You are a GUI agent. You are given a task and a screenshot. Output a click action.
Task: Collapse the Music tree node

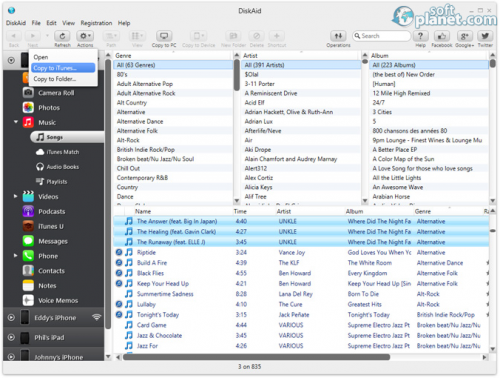tap(16, 122)
